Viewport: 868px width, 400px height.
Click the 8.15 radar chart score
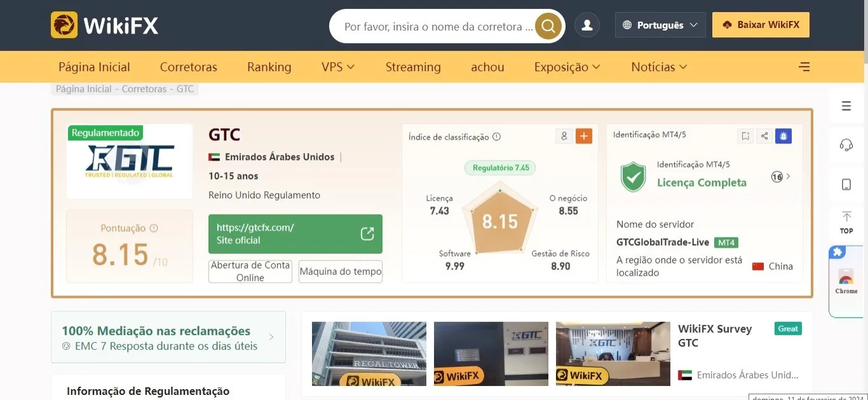[x=500, y=222]
